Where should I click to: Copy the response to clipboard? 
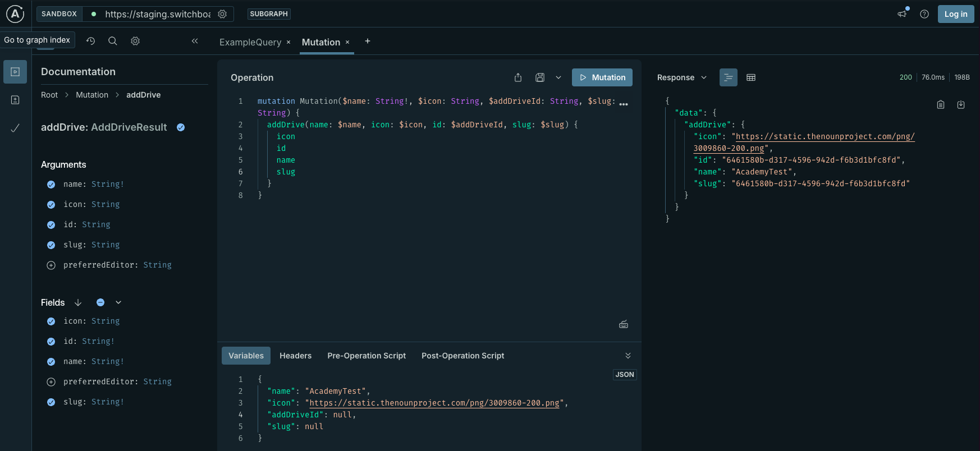click(x=941, y=104)
